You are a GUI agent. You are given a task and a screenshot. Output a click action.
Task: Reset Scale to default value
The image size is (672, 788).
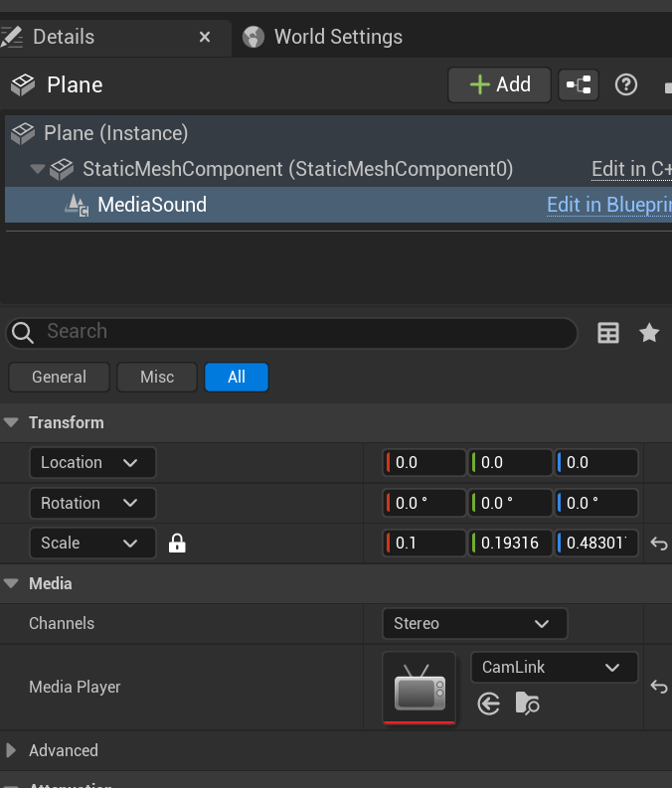point(658,544)
